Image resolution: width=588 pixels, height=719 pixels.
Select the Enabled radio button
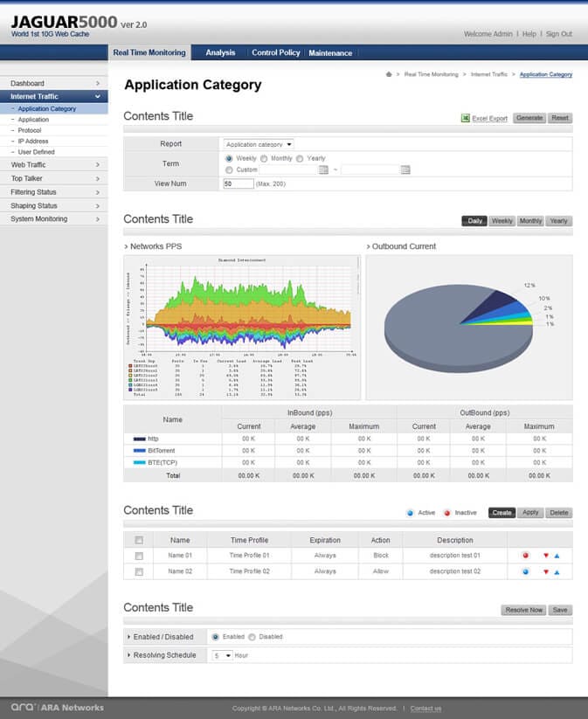[215, 637]
